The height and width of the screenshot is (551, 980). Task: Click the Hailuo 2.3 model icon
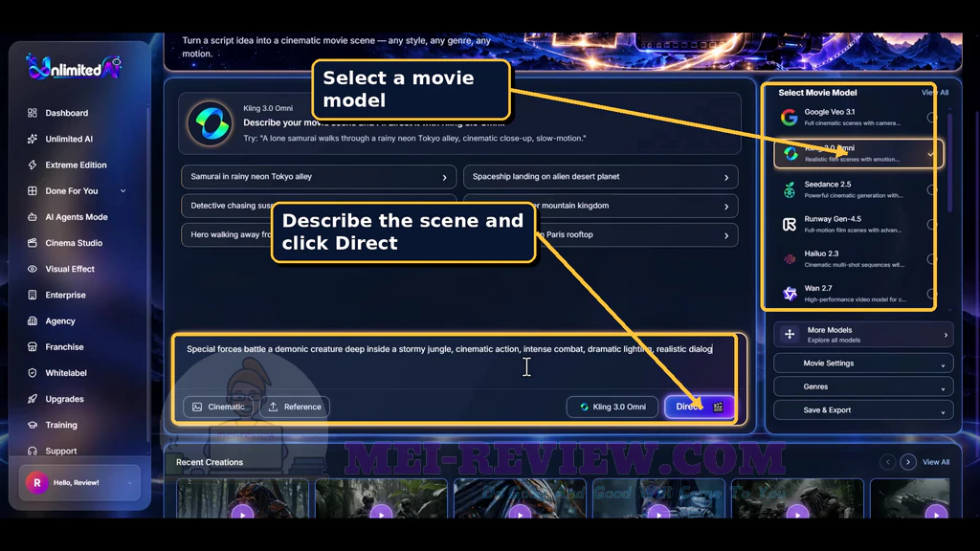[x=790, y=259]
